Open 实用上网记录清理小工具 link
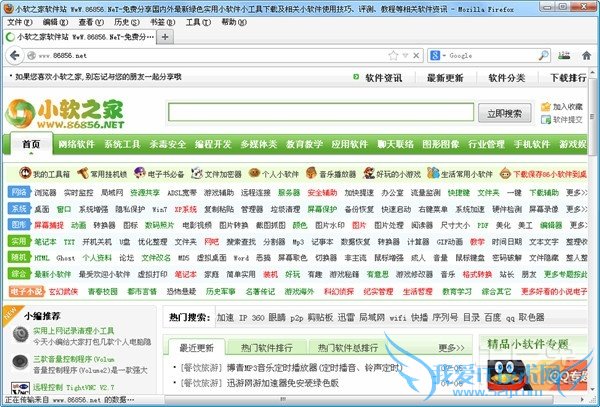 point(73,330)
